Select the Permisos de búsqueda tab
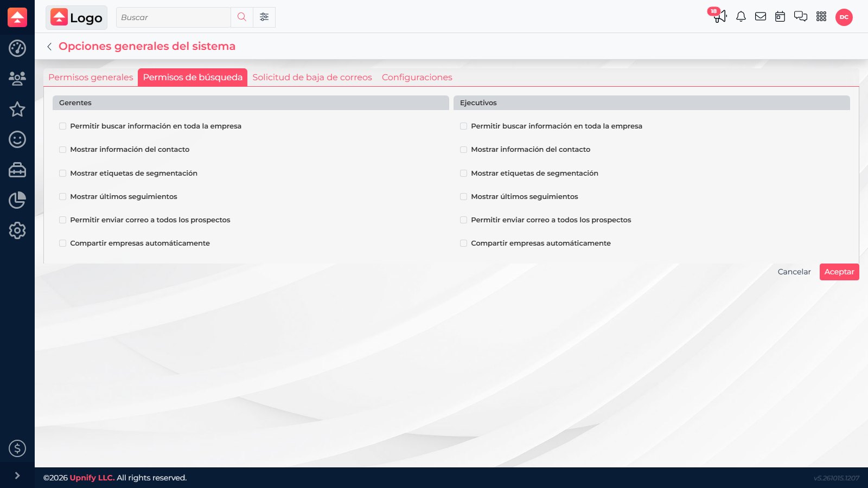 pyautogui.click(x=193, y=77)
